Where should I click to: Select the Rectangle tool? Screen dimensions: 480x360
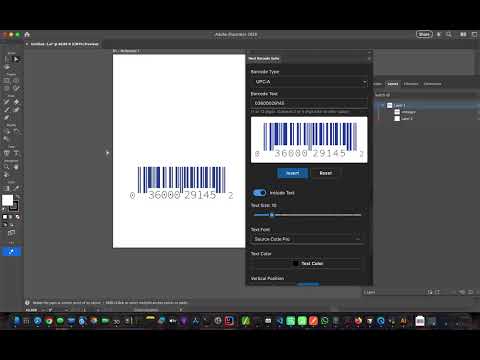[x=7, y=80]
